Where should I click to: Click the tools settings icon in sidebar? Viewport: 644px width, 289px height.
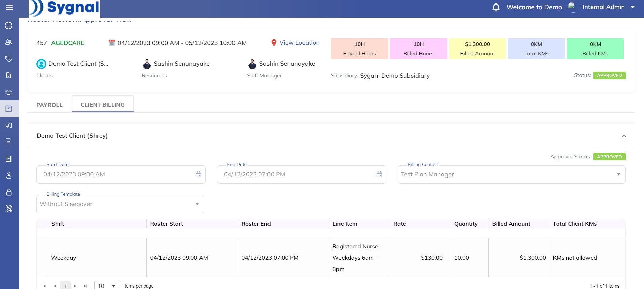tap(9, 209)
